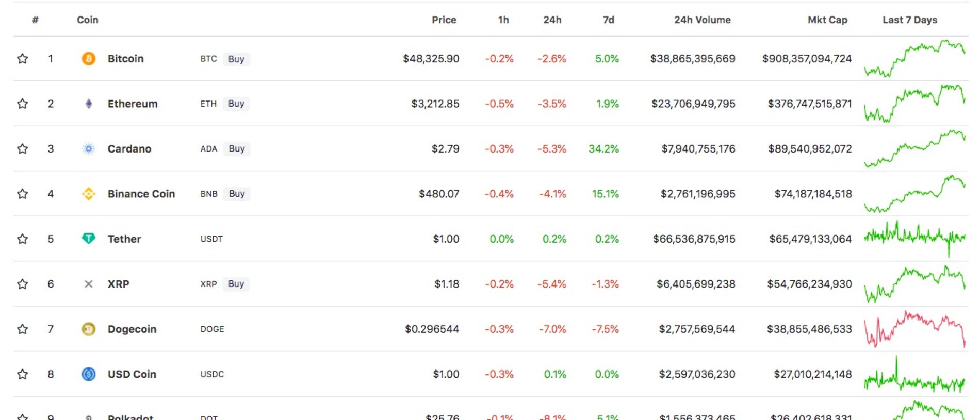
Task: Open the Ethereum coin page
Action: click(133, 104)
